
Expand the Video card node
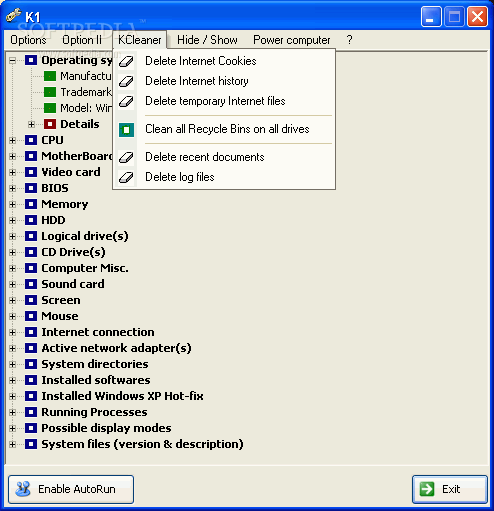tap(12, 172)
